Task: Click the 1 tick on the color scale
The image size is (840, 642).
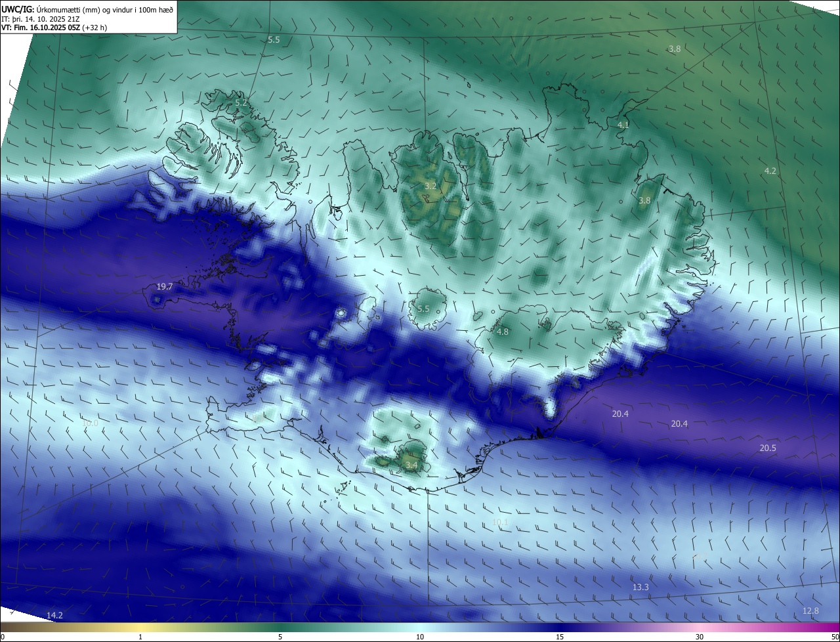Action: (x=140, y=637)
